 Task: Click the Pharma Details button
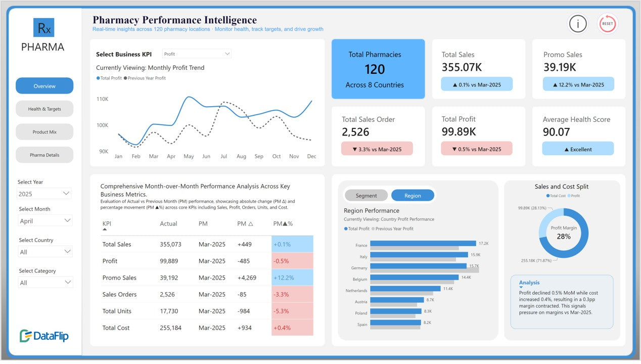[44, 155]
